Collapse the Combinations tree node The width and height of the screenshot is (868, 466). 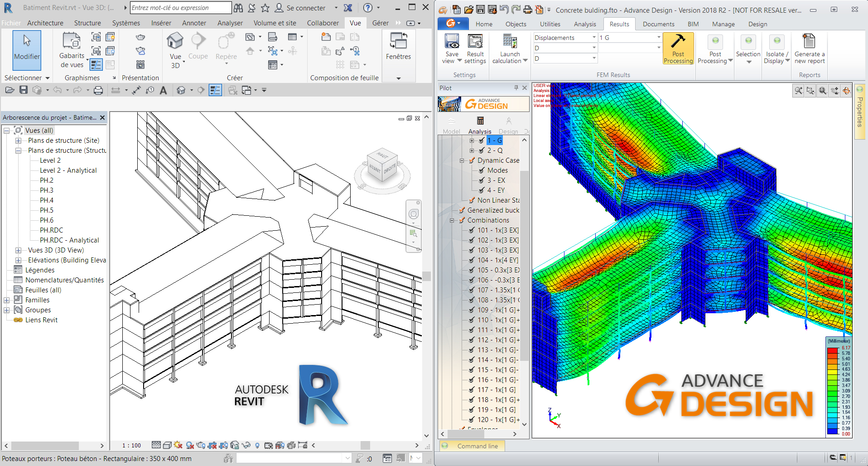coord(452,220)
